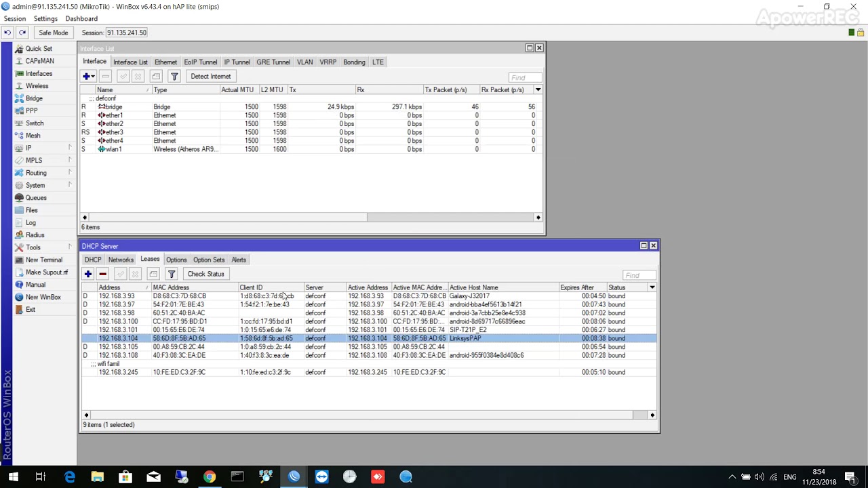
Task: Open New WinBox entry
Action: point(43,297)
